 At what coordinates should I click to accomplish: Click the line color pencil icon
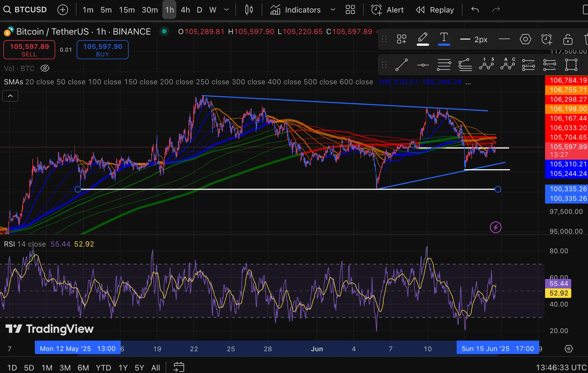click(x=423, y=38)
